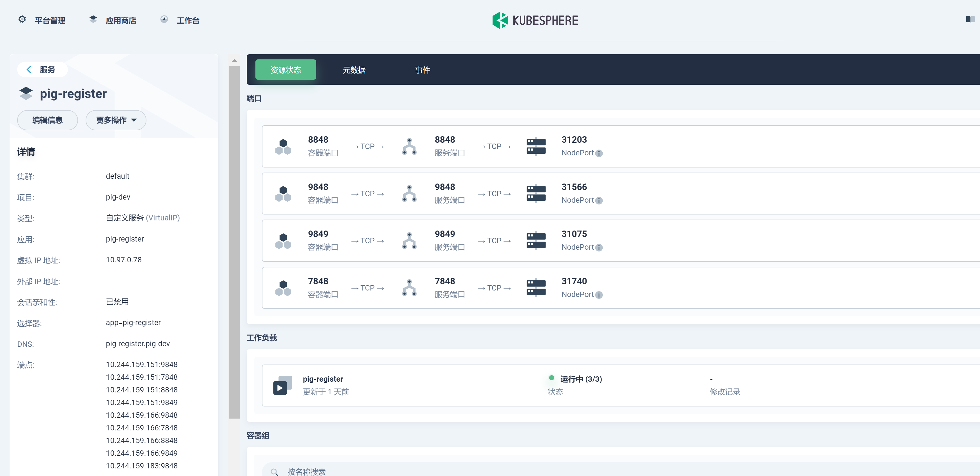Open the pig-register workload link
Image resolution: width=980 pixels, height=476 pixels.
tap(323, 379)
